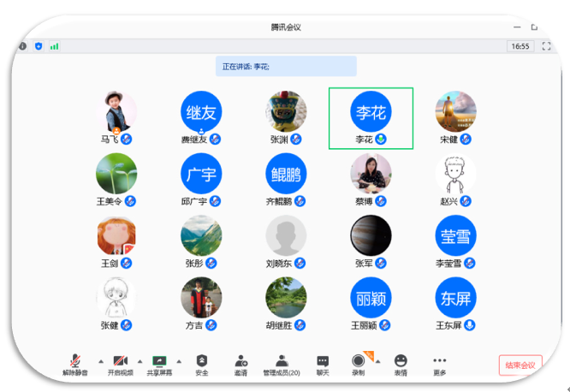Open the audio options arrow beside unmute
570x392 pixels.
click(101, 361)
